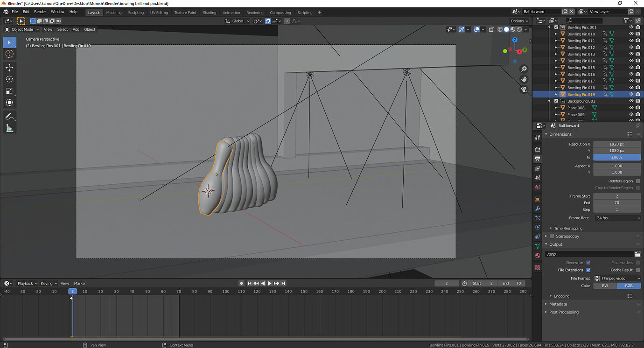
Task: Expand the Encoding section
Action: (561, 296)
